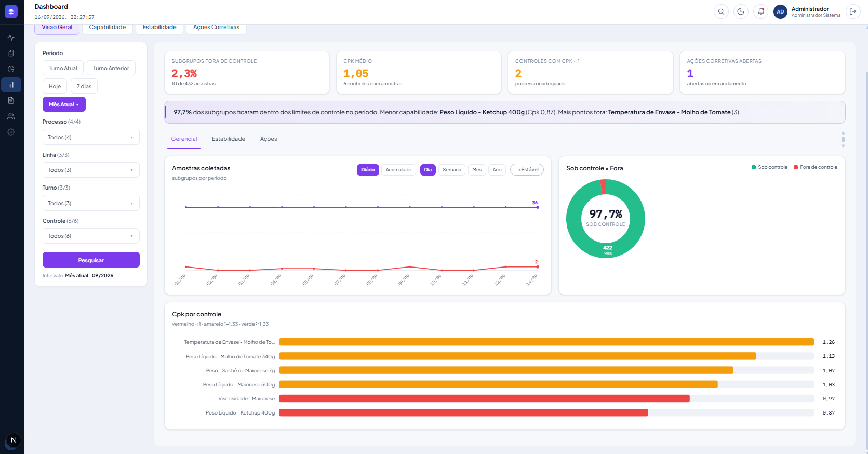Viewport: 868px width, 454px height.
Task: Open the settings gear in the sidebar
Action: pyautogui.click(x=11, y=132)
